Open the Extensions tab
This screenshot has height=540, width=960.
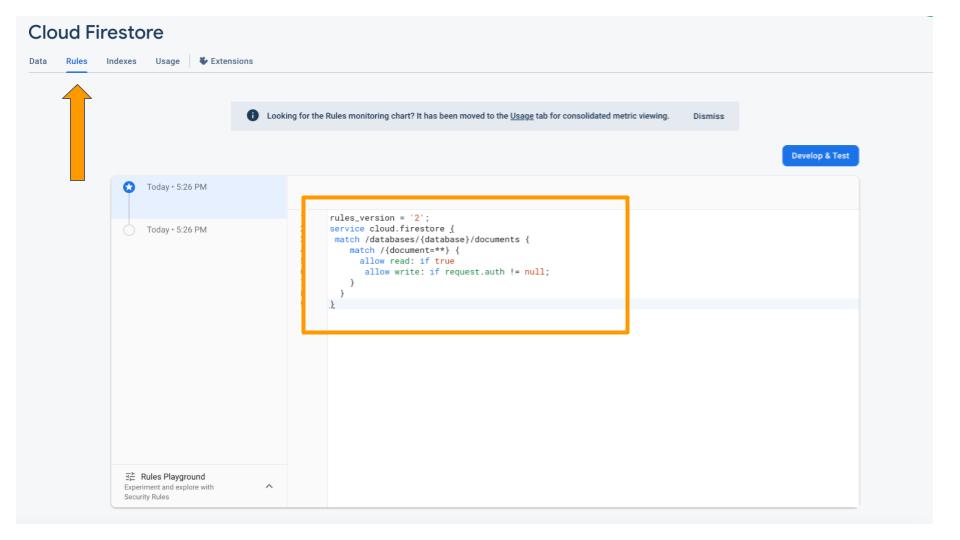226,61
